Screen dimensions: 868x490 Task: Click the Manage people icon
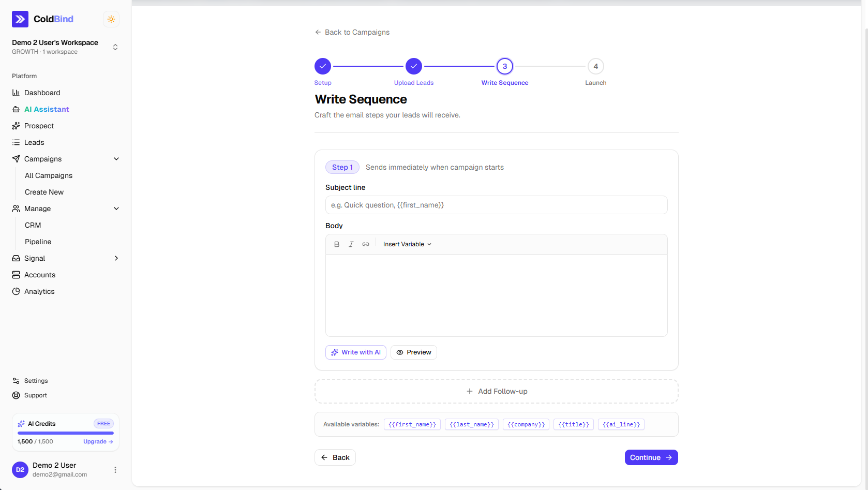pyautogui.click(x=16, y=209)
